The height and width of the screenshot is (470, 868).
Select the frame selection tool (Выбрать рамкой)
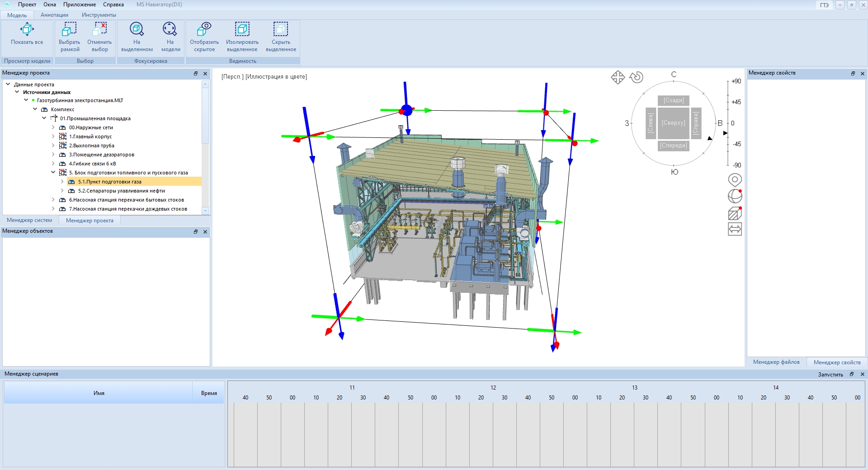point(69,30)
